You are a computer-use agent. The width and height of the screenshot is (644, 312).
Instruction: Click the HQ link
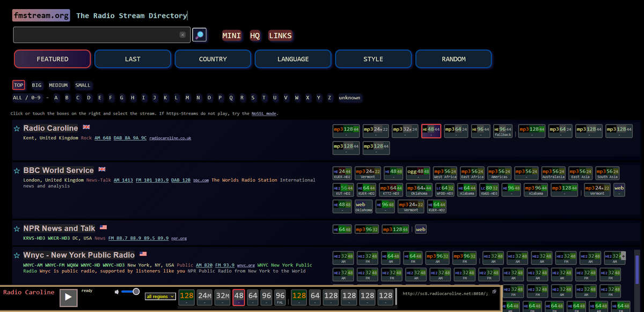pyautogui.click(x=255, y=36)
